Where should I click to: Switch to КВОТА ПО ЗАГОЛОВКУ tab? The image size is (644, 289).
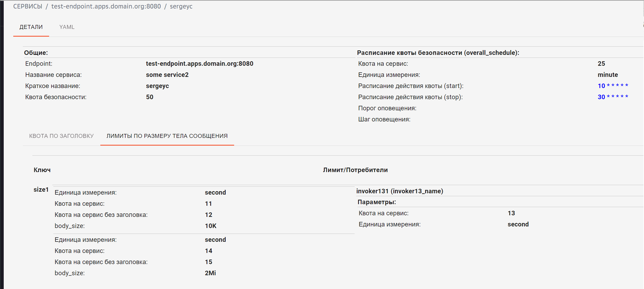click(61, 136)
